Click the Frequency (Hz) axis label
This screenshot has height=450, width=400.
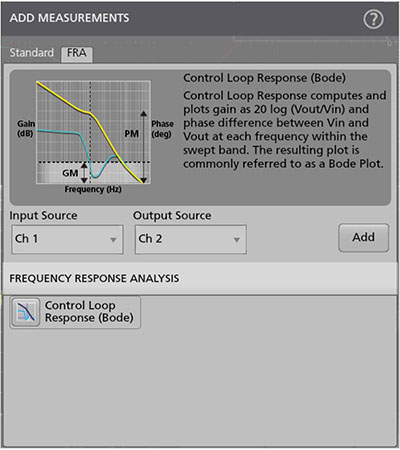93,189
